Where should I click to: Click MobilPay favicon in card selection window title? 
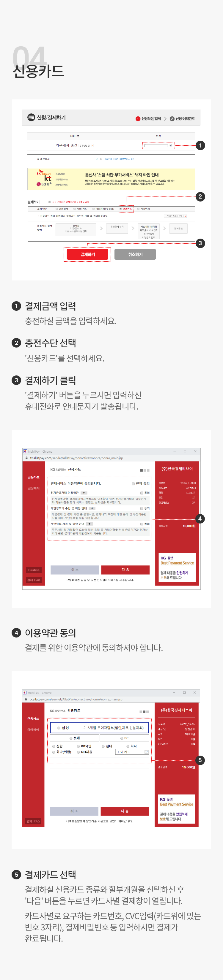[x=25, y=692]
